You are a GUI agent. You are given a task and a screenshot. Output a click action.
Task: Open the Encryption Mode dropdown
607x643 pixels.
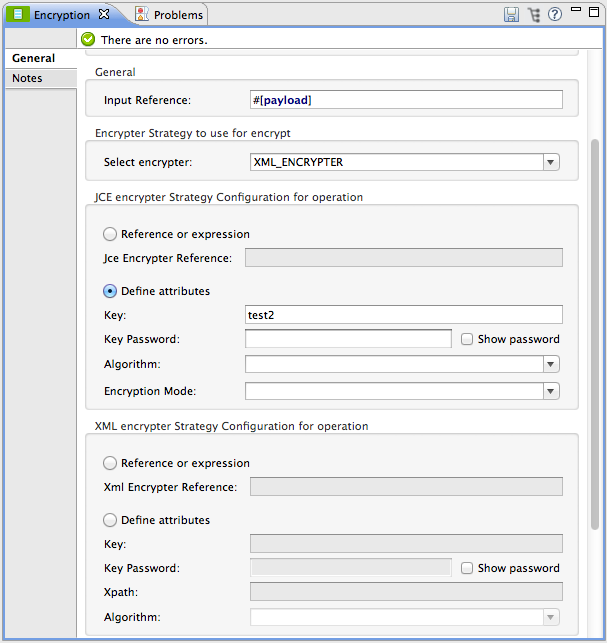pyautogui.click(x=551, y=391)
